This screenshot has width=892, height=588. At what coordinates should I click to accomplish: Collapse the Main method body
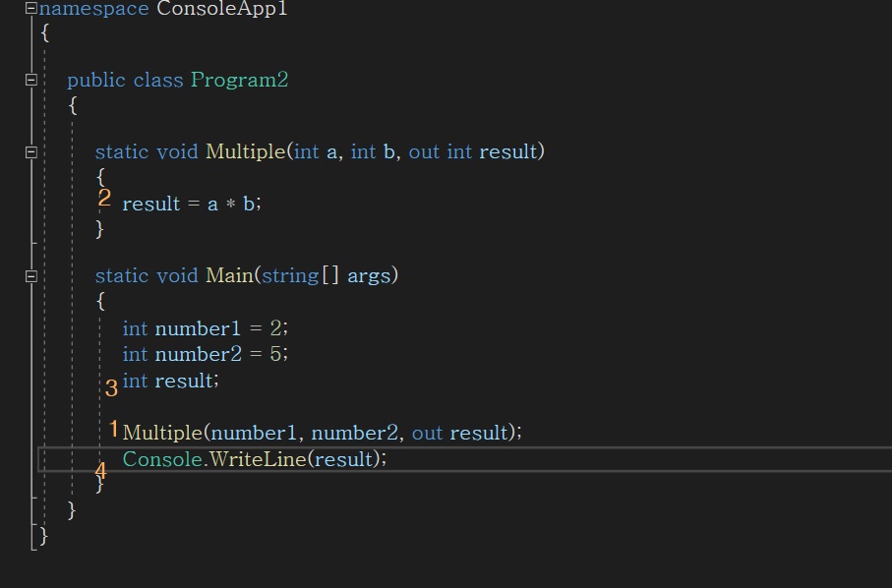[x=31, y=275]
